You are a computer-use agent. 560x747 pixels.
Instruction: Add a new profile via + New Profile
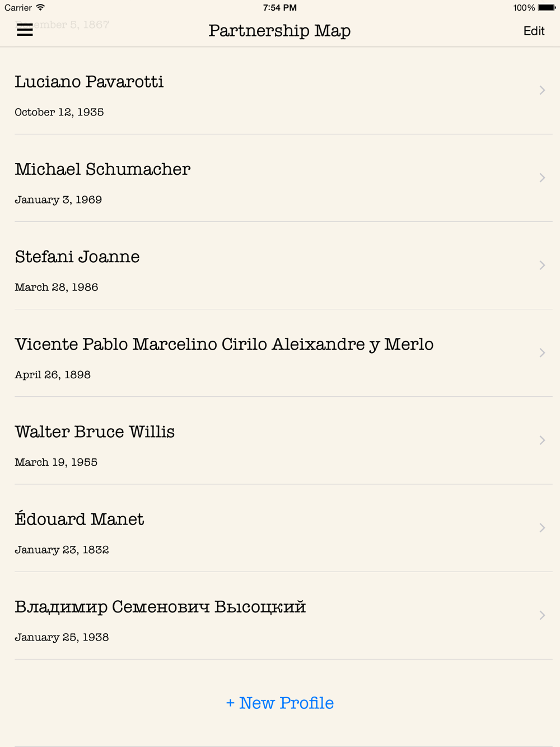coord(279,703)
